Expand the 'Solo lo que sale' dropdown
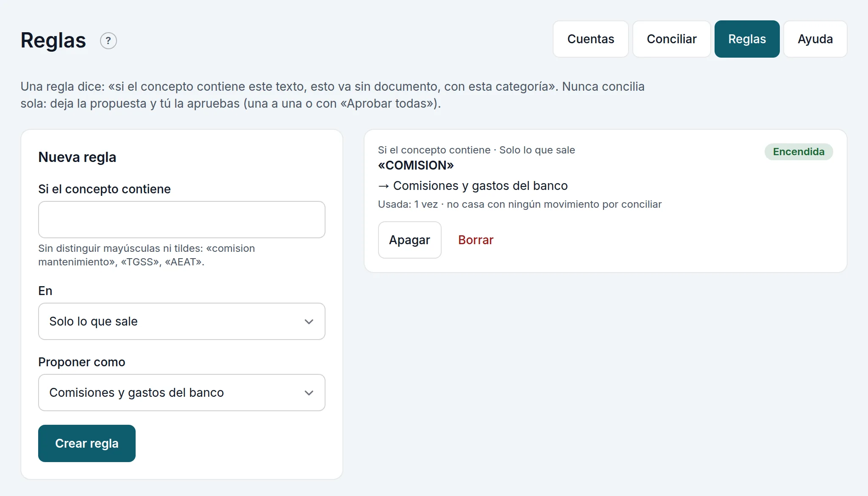This screenshot has width=868, height=496. (x=182, y=321)
